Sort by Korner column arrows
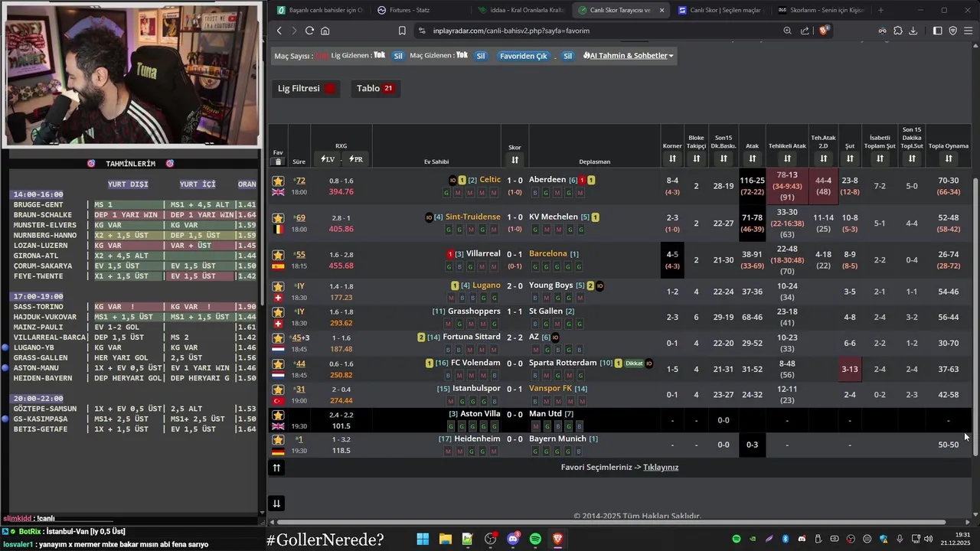The image size is (980, 551). coord(672,158)
